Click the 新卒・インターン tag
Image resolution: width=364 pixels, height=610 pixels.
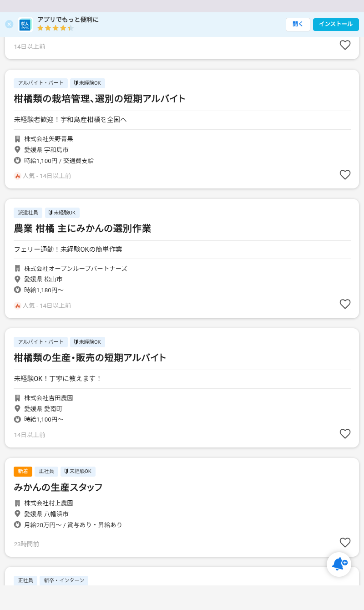click(64, 580)
